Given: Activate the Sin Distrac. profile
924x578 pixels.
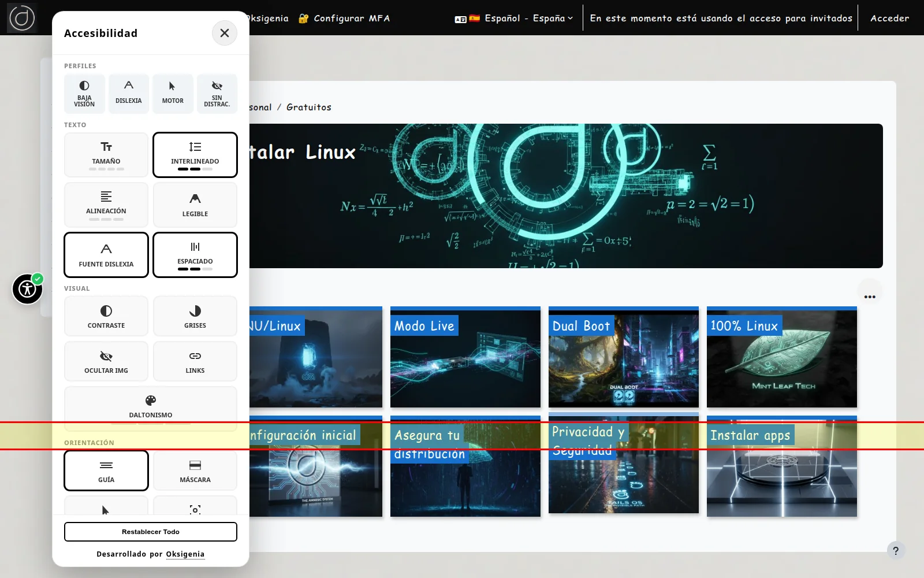Looking at the screenshot, I should point(217,94).
